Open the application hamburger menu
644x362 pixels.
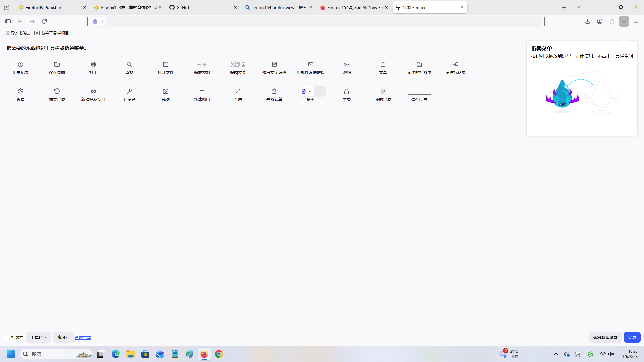pos(636,21)
